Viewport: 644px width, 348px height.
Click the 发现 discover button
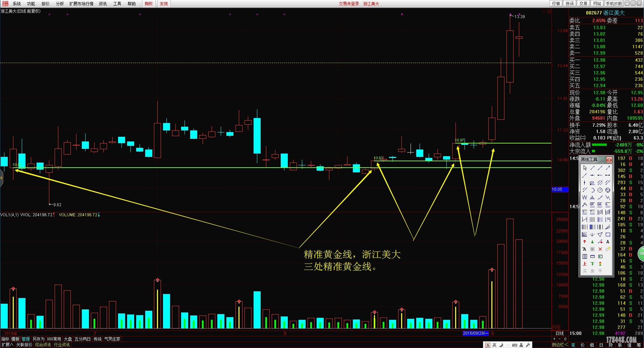[164, 4]
